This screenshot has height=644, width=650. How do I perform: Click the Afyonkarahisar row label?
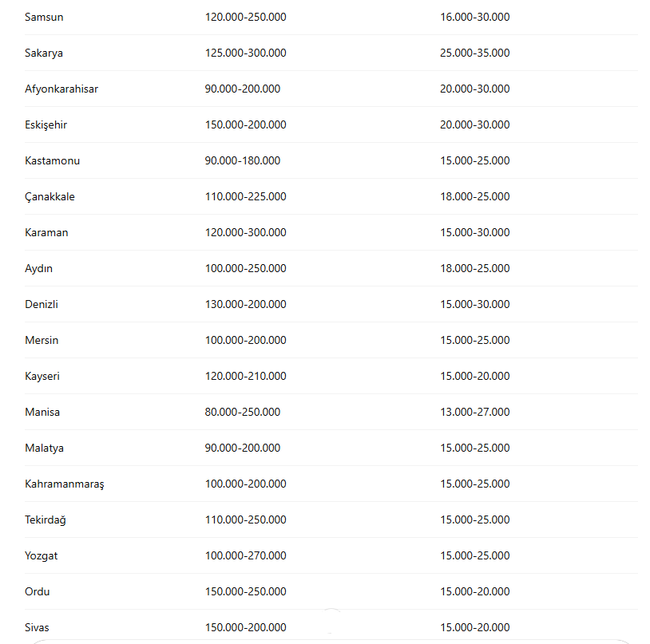coord(61,89)
